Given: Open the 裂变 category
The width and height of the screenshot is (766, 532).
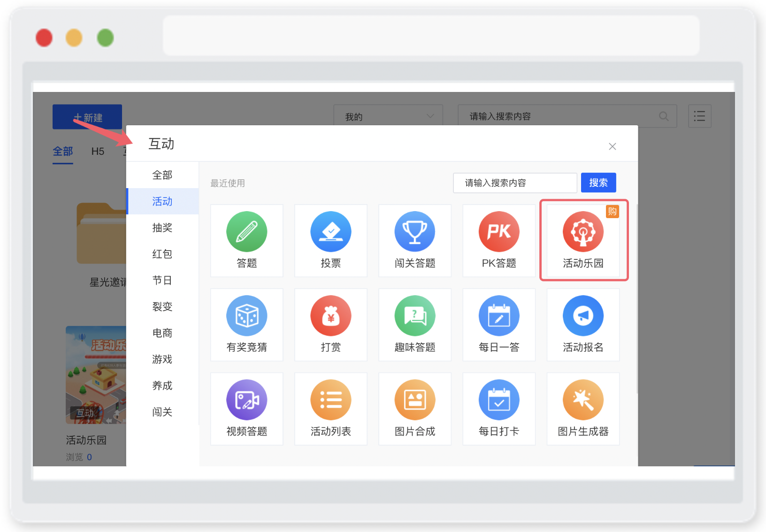Looking at the screenshot, I should pyautogui.click(x=162, y=306).
